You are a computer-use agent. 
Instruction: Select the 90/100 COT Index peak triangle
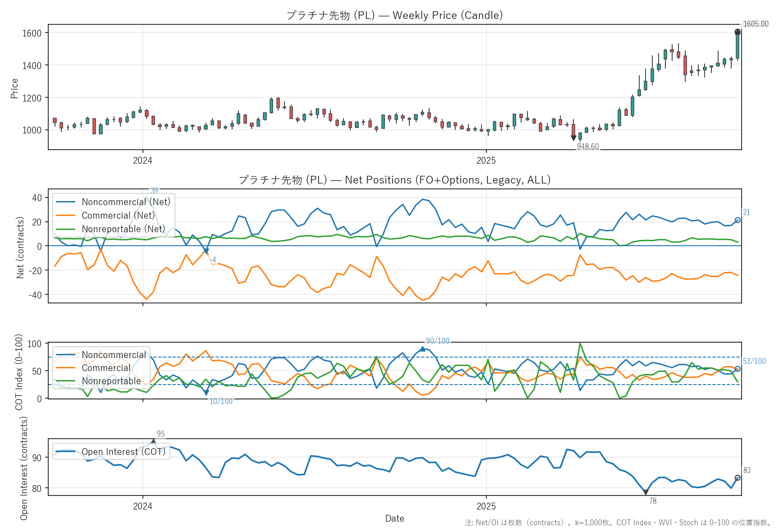point(422,349)
